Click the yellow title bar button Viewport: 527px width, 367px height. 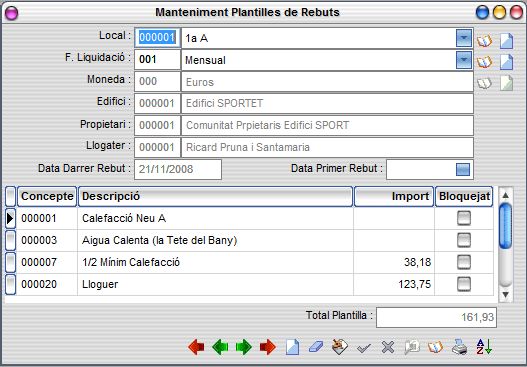point(499,13)
